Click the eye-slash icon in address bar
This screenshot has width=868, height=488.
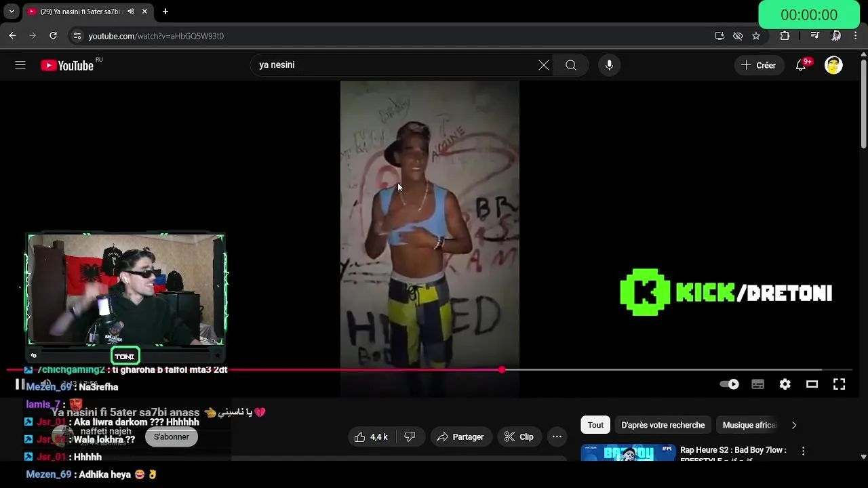[738, 36]
